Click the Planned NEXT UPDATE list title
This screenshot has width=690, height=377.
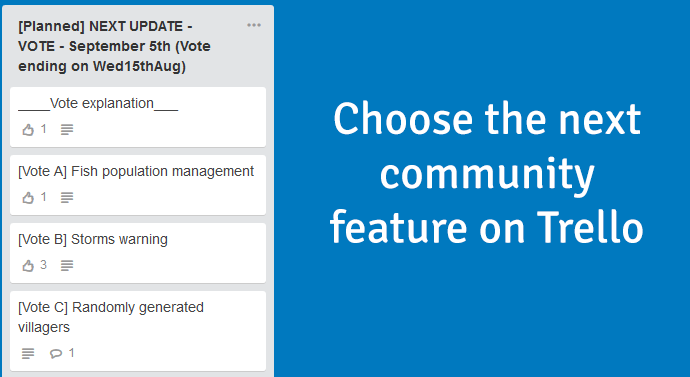click(114, 46)
